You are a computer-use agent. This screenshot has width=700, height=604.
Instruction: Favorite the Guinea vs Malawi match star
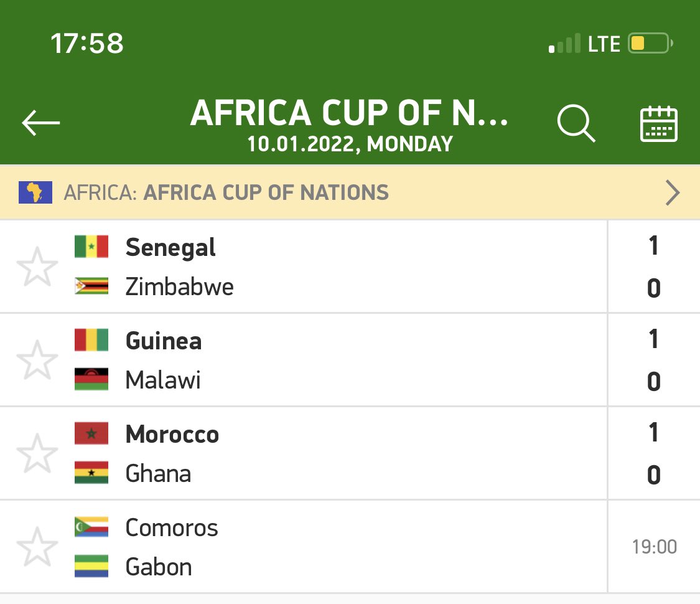click(x=37, y=360)
